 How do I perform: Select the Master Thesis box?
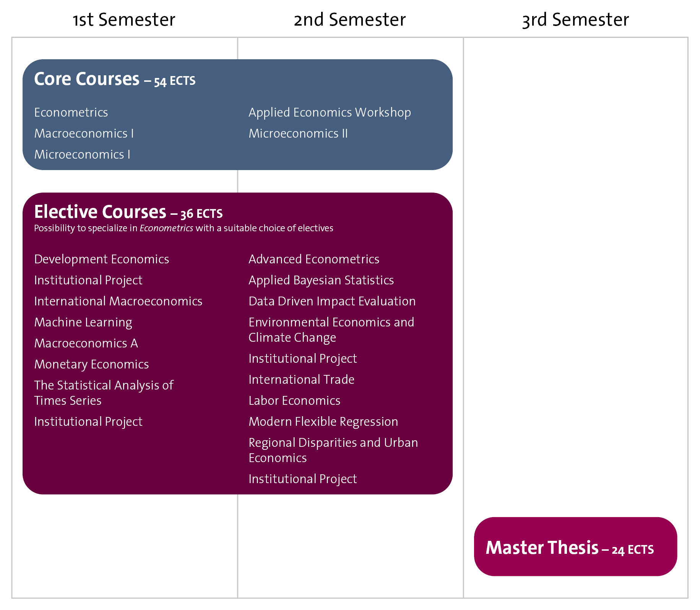575,547
